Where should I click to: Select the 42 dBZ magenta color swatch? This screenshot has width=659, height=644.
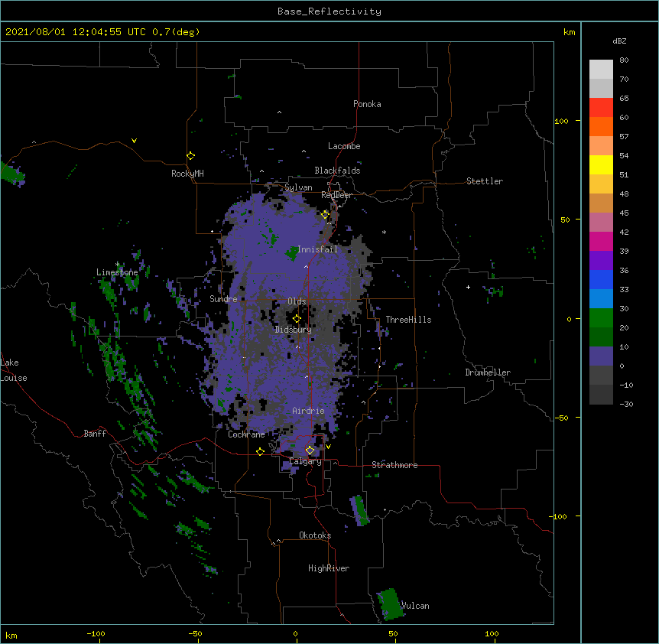click(x=601, y=241)
